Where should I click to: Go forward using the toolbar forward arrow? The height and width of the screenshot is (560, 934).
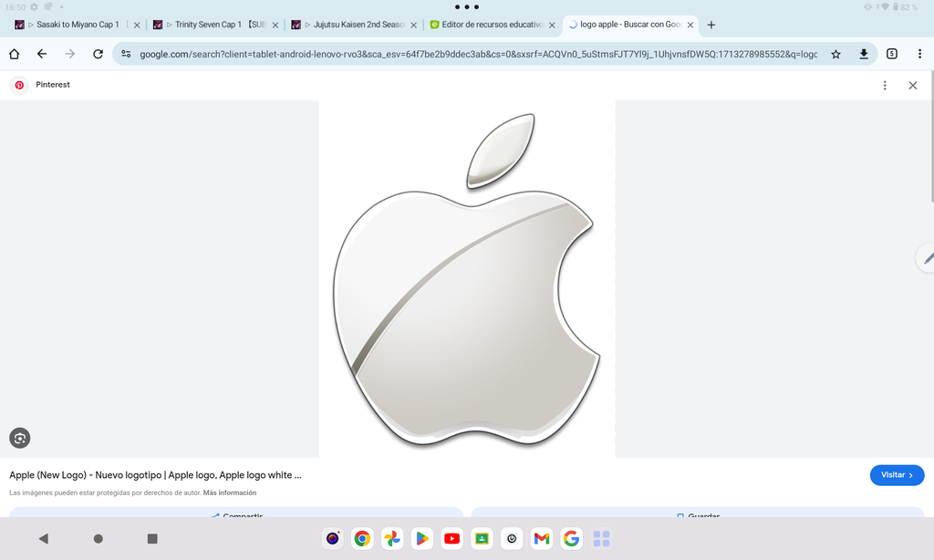69,54
